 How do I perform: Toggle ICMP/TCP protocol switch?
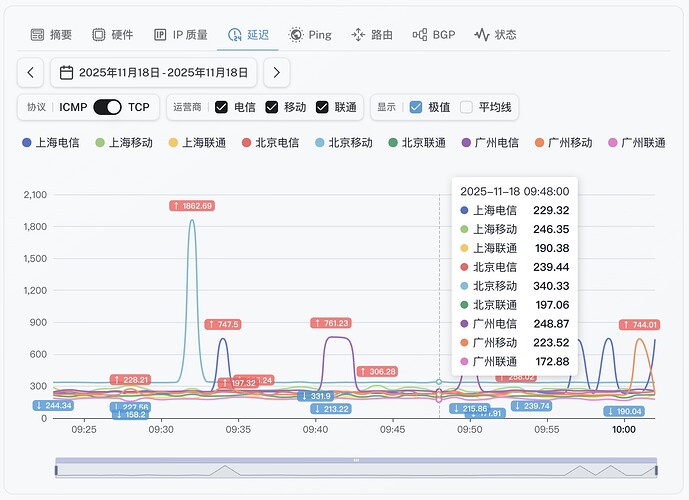[x=107, y=107]
